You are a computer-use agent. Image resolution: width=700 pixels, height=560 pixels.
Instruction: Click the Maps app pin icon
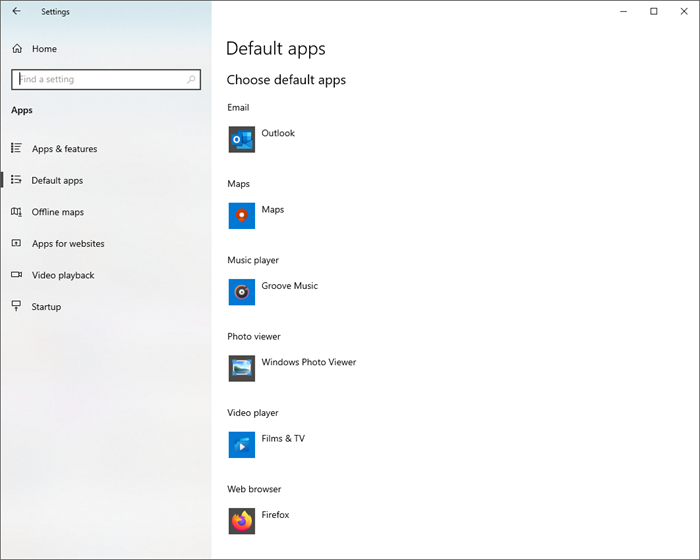(242, 216)
